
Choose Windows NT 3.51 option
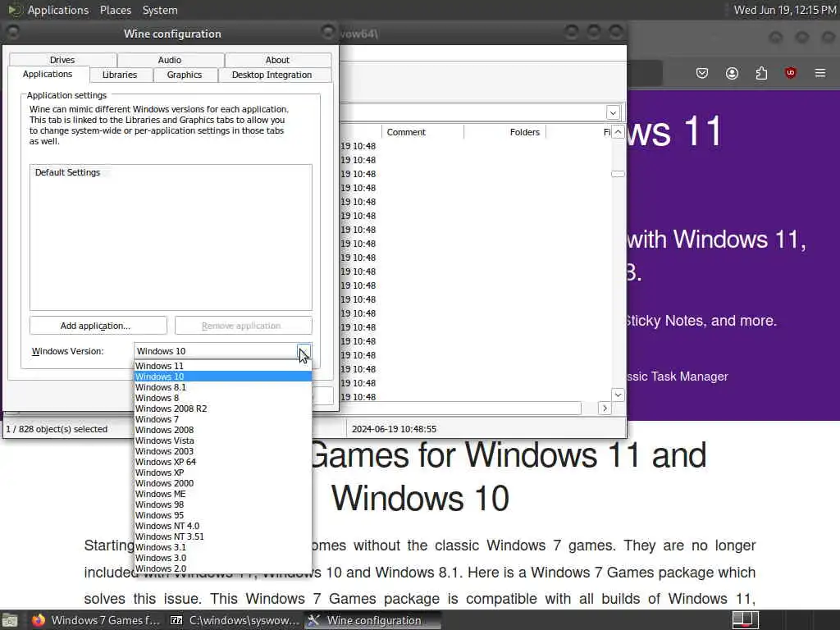tap(222, 536)
